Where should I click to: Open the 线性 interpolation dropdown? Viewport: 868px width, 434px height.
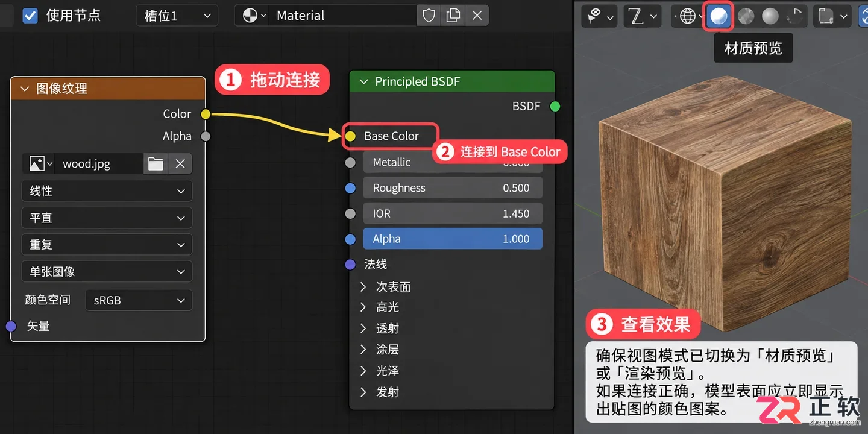pyautogui.click(x=107, y=191)
